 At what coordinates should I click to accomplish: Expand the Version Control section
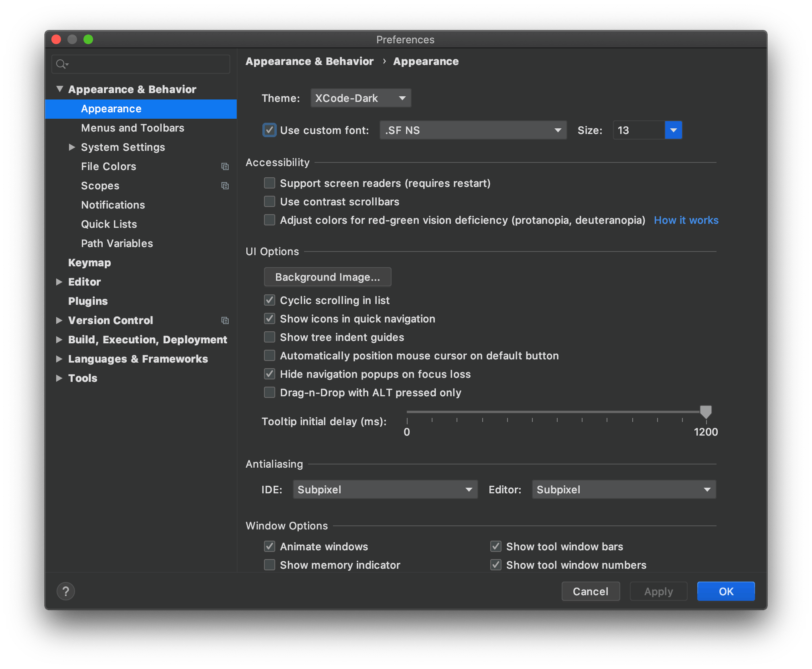click(59, 320)
